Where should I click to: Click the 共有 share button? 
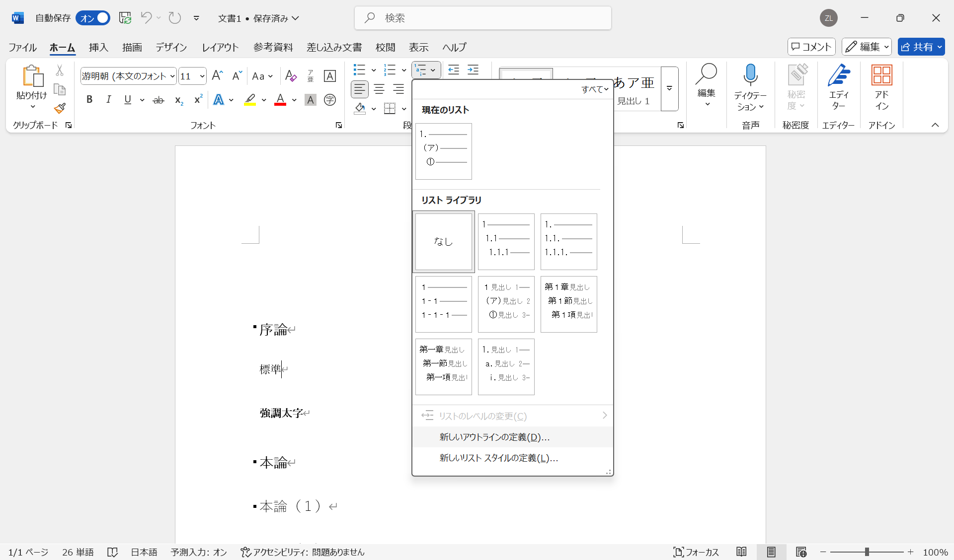tap(917, 47)
